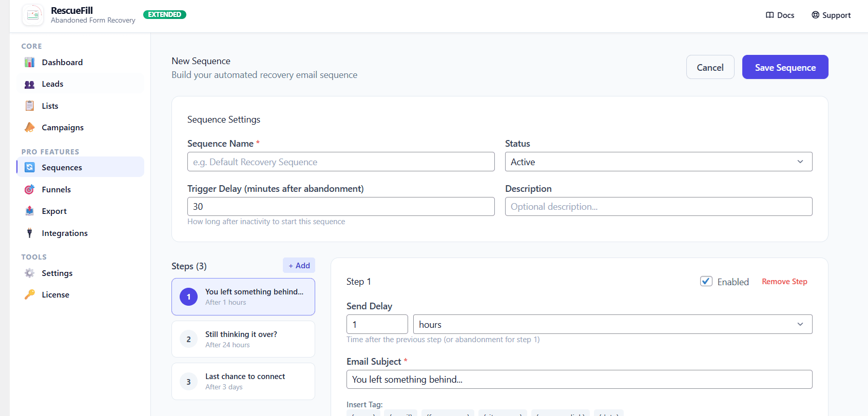Select step number 3 circle badge

[188, 382]
